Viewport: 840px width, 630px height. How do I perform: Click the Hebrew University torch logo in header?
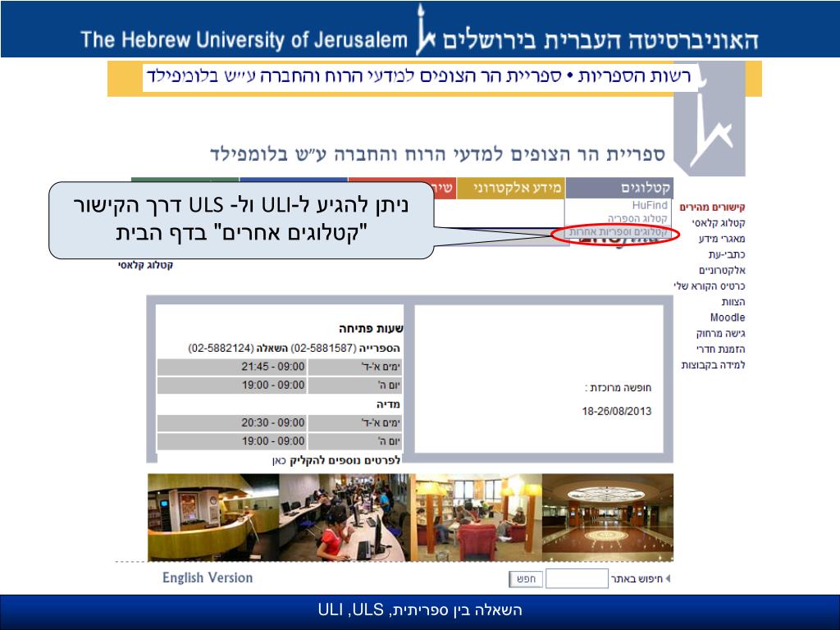(x=426, y=30)
